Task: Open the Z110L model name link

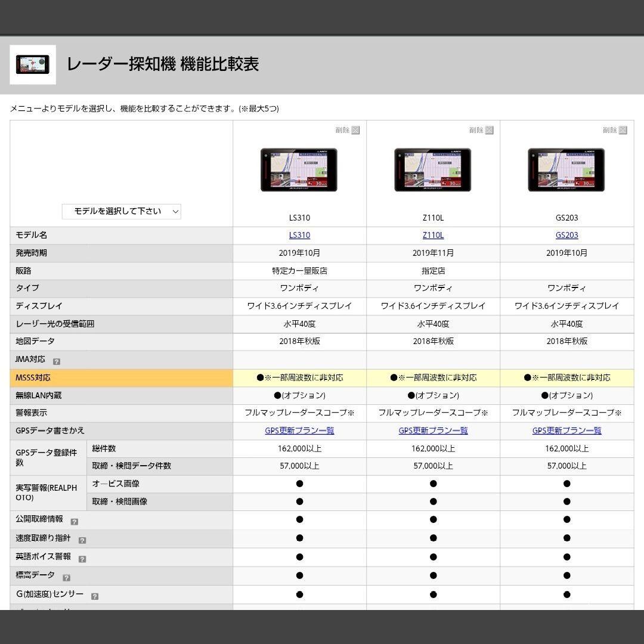Action: (433, 235)
